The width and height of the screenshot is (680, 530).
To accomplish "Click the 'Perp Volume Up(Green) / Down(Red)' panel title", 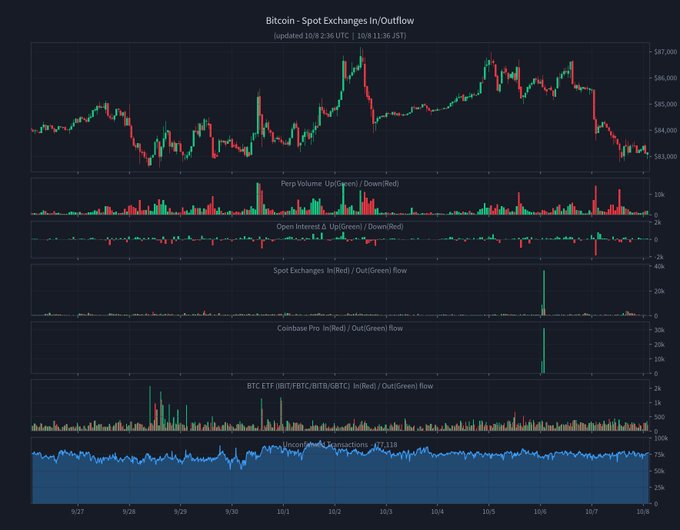I will pyautogui.click(x=340, y=183).
